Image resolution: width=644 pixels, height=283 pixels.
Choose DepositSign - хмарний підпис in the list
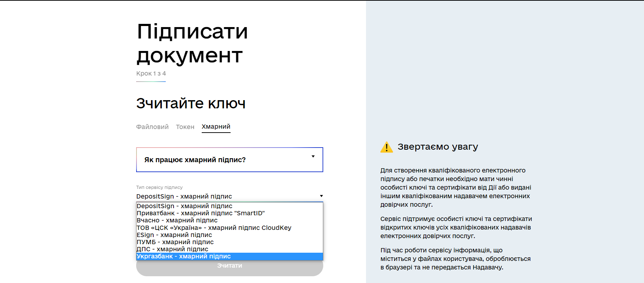click(230, 206)
